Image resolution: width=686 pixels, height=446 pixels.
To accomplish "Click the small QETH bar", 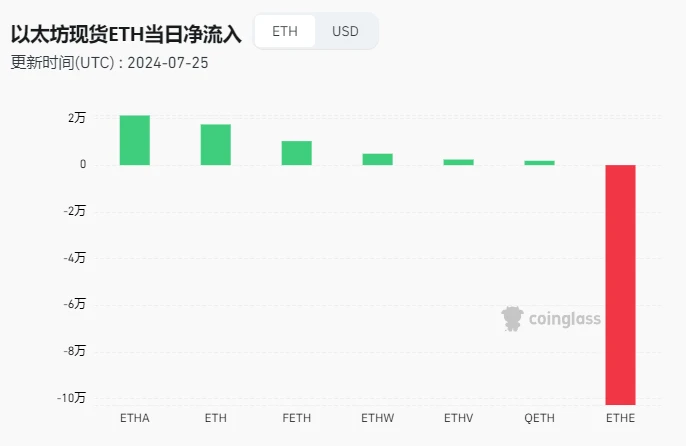I will [x=539, y=163].
